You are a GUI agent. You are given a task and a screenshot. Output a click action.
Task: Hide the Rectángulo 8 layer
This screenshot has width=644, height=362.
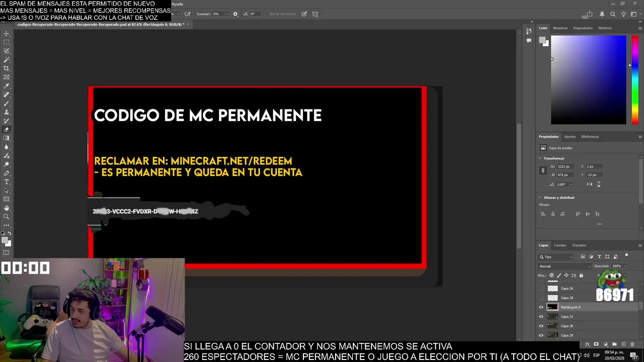(541, 307)
